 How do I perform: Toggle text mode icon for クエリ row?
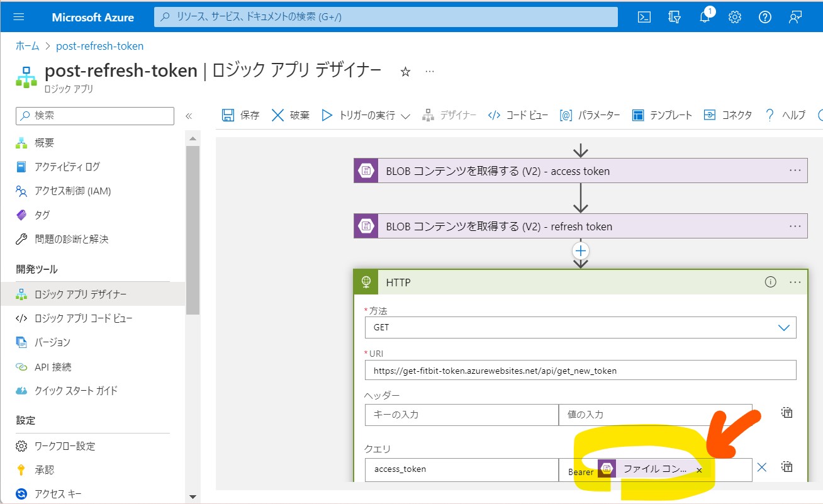point(787,467)
